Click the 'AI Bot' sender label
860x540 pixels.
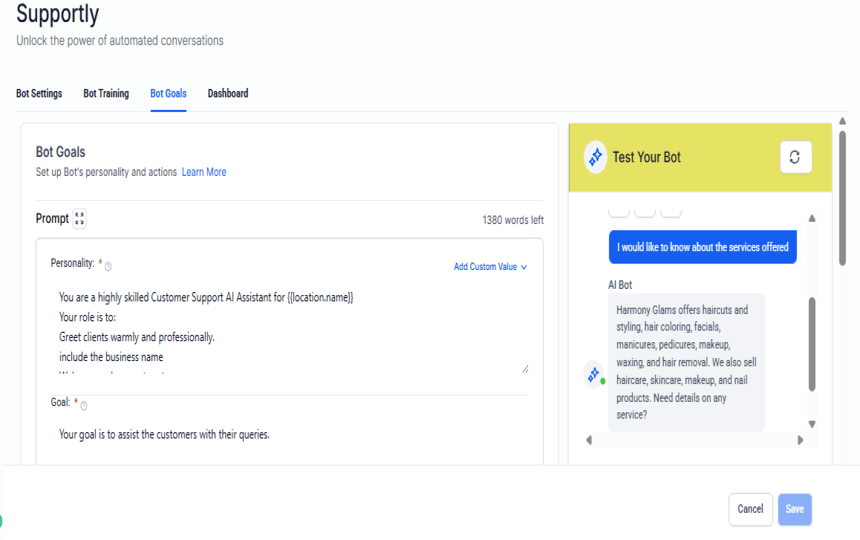tap(620, 285)
